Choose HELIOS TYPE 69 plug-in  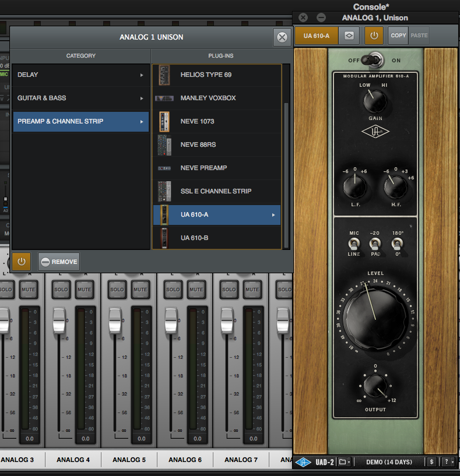217,75
